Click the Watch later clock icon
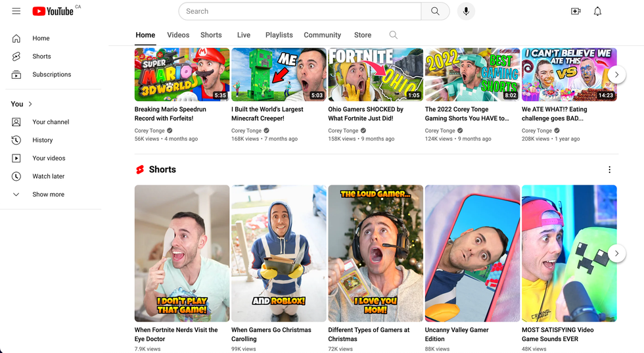This screenshot has width=644, height=353. (x=16, y=176)
